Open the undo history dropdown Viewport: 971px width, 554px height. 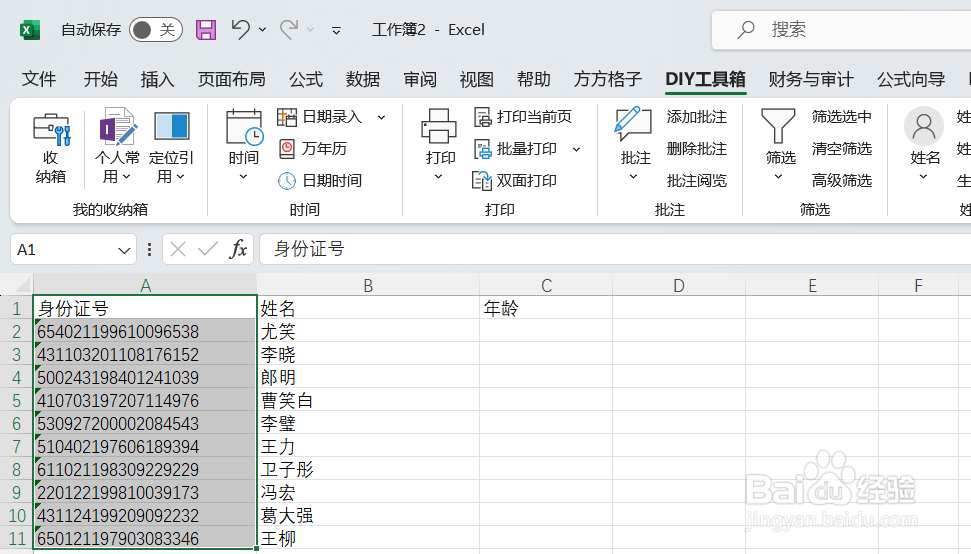point(263,30)
